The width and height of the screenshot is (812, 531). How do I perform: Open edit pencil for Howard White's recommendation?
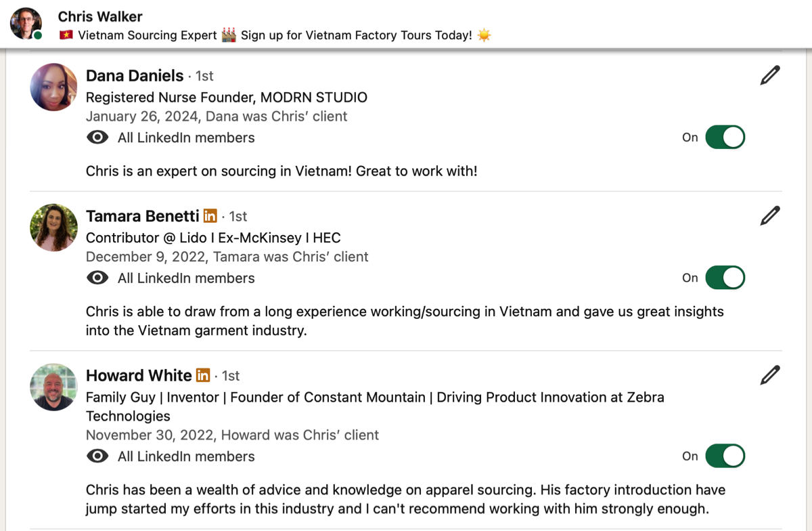770,375
